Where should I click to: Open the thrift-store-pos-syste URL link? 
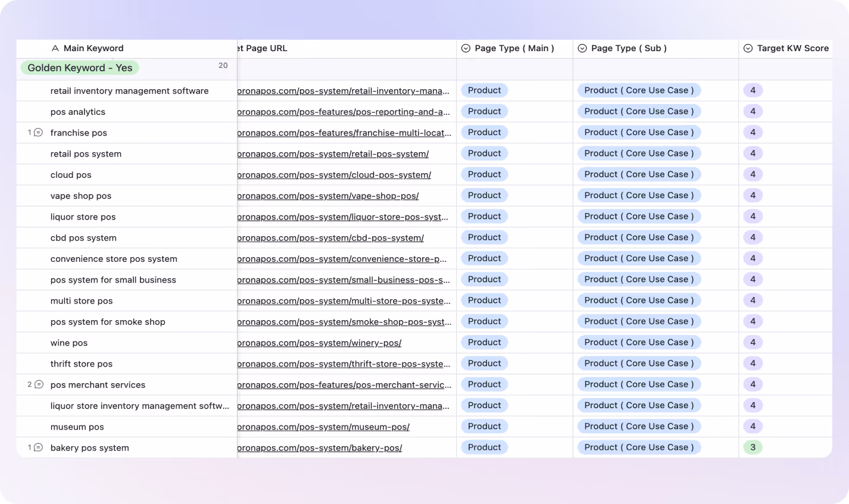click(344, 364)
